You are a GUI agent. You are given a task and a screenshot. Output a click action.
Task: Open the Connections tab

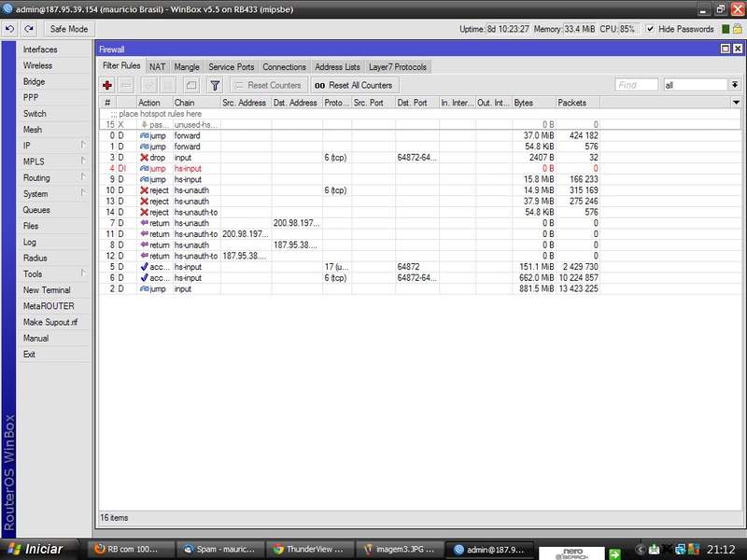pos(285,67)
